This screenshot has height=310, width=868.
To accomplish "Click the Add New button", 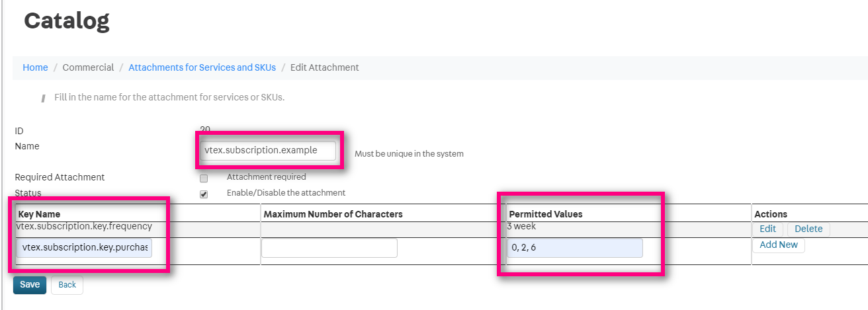I will click(779, 245).
